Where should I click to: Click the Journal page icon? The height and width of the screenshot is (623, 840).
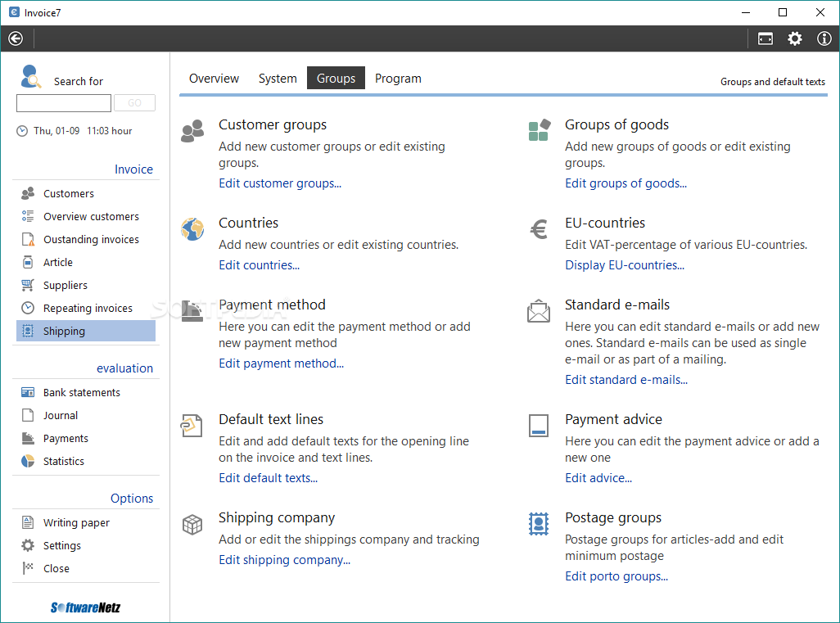tap(28, 415)
